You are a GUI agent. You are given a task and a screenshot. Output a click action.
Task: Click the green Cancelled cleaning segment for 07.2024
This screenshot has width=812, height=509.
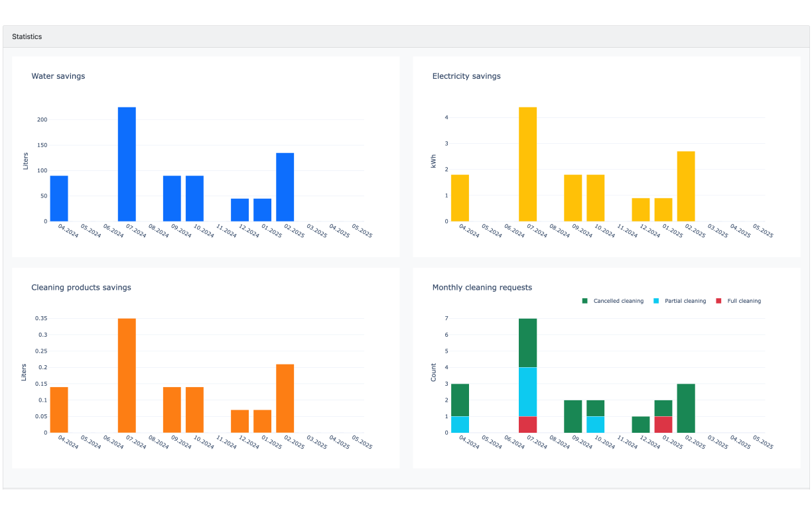click(527, 343)
